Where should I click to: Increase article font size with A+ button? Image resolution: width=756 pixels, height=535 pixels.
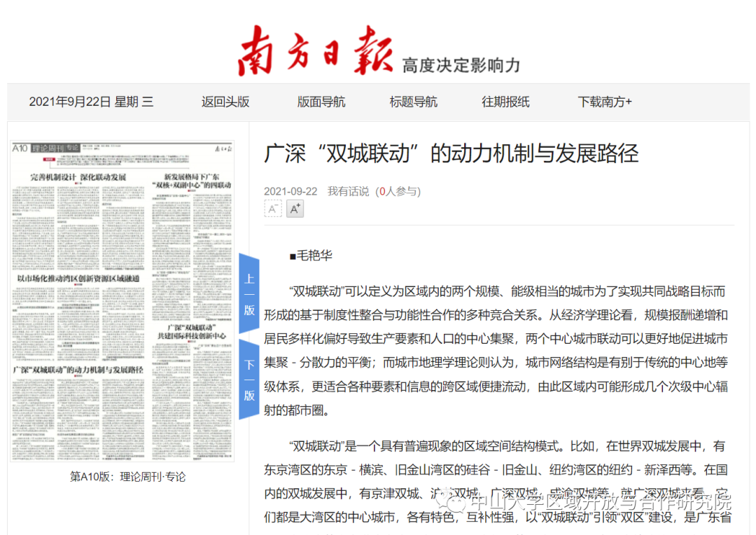(295, 209)
